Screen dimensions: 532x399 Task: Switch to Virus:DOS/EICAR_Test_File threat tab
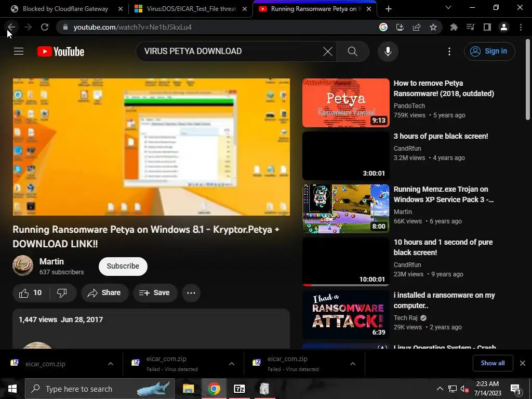point(191,9)
